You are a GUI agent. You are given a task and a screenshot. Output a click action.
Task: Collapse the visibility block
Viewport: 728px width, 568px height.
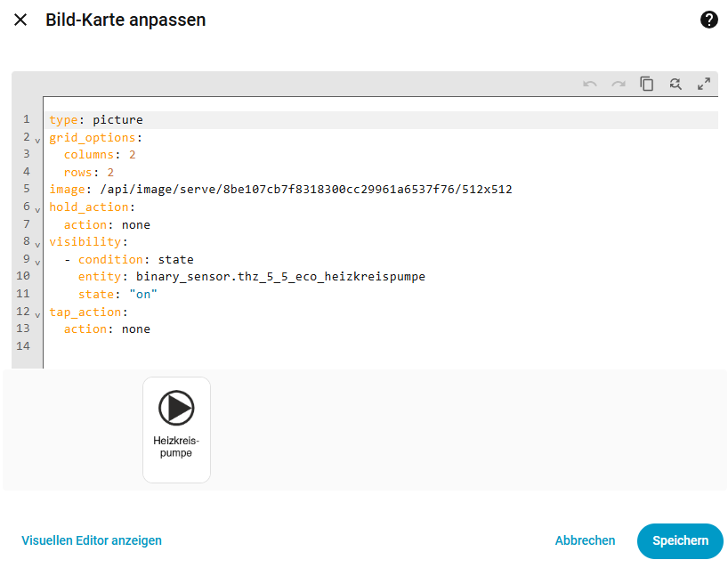coord(37,244)
